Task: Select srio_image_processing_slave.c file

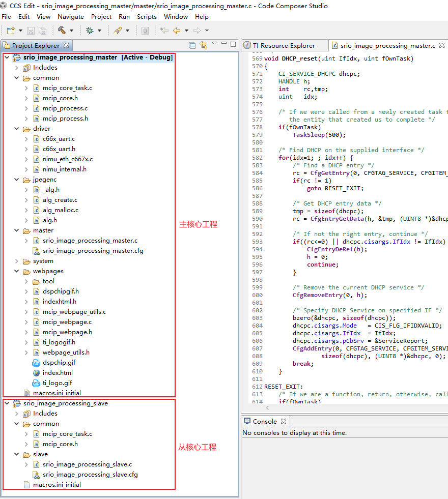Action: (x=87, y=464)
